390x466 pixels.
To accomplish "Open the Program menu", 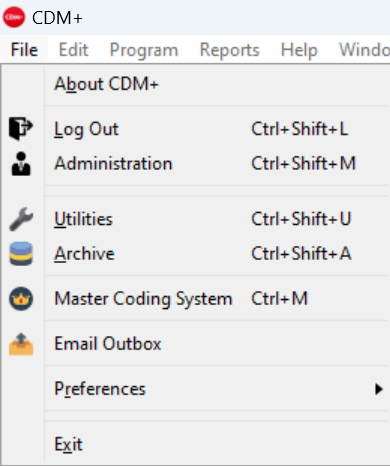I will pyautogui.click(x=144, y=50).
